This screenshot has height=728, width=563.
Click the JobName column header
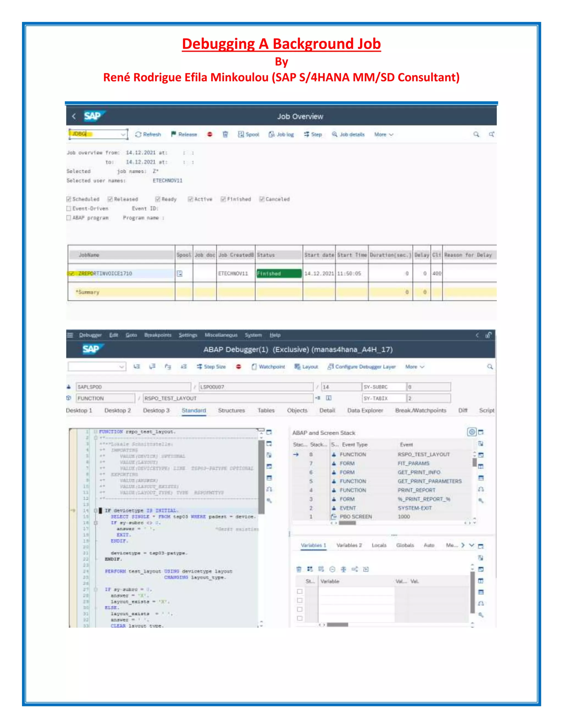[x=122, y=255]
